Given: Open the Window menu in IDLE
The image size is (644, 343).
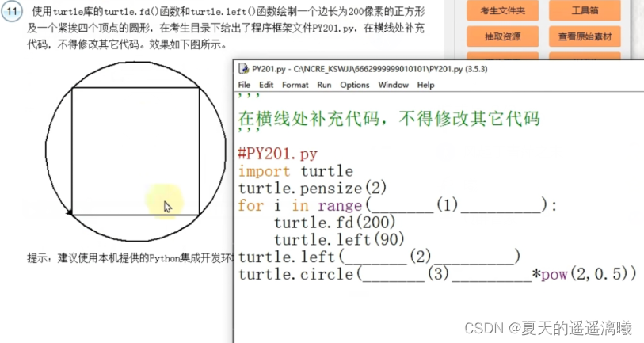Looking at the screenshot, I should coord(393,85).
